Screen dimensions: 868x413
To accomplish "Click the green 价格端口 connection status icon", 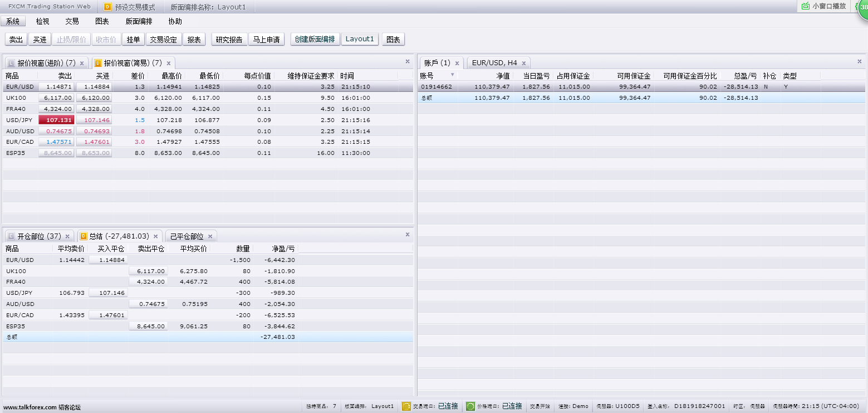I will click(x=470, y=406).
